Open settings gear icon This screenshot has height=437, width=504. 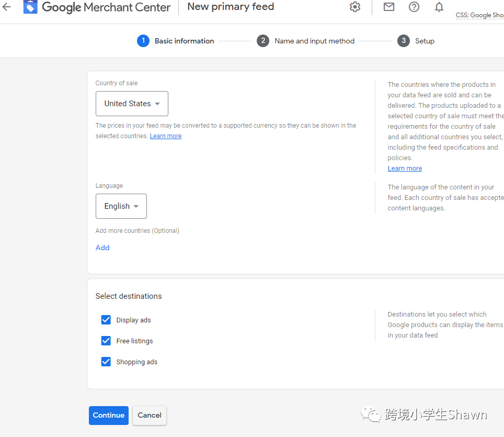click(x=355, y=7)
